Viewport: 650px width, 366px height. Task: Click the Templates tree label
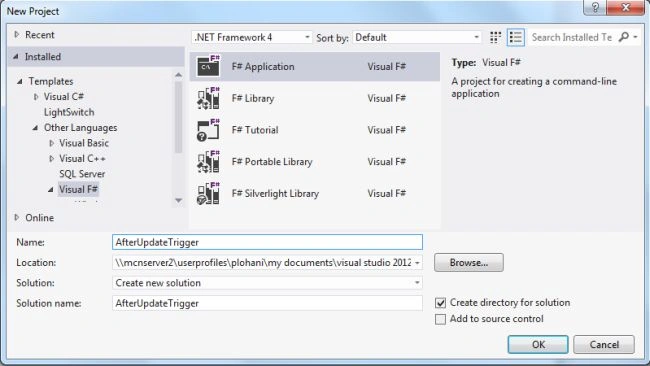click(51, 81)
